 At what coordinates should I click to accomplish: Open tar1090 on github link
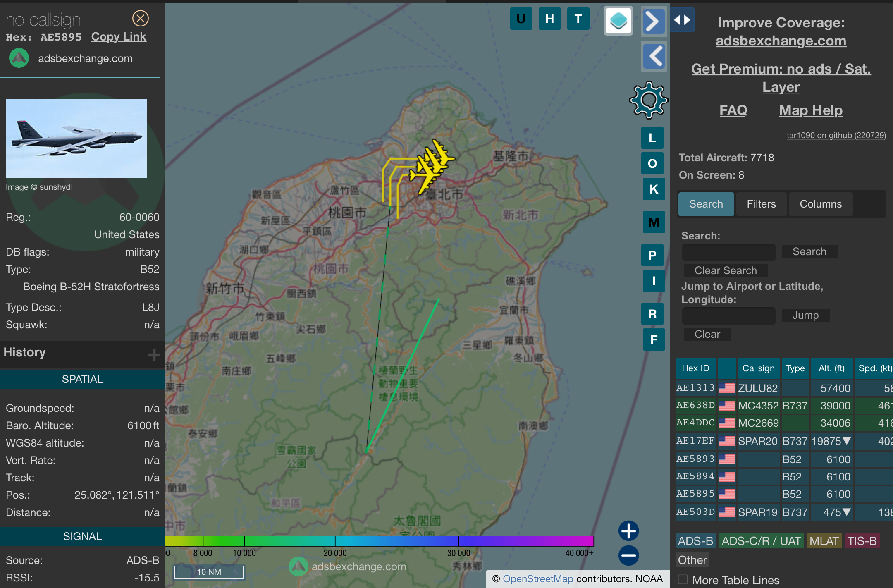point(836,135)
